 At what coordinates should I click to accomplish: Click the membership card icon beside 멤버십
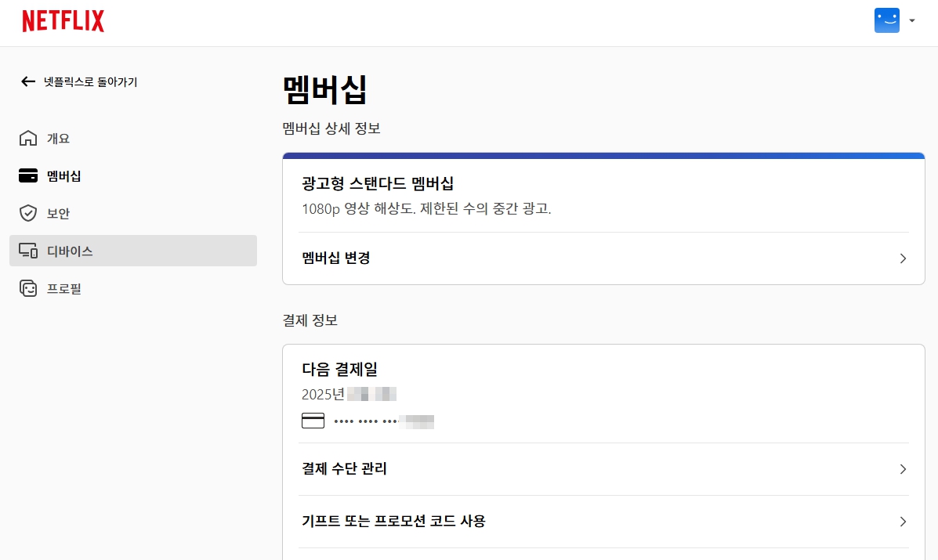pos(27,175)
